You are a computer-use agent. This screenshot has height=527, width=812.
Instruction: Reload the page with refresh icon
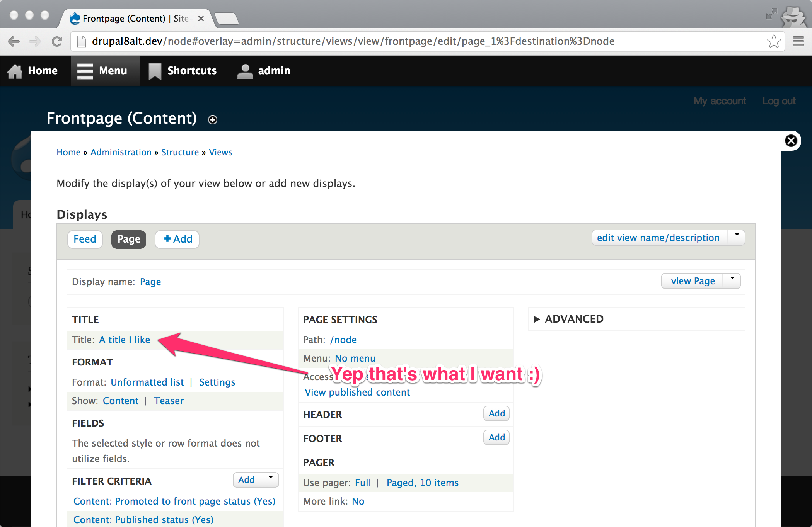click(57, 41)
